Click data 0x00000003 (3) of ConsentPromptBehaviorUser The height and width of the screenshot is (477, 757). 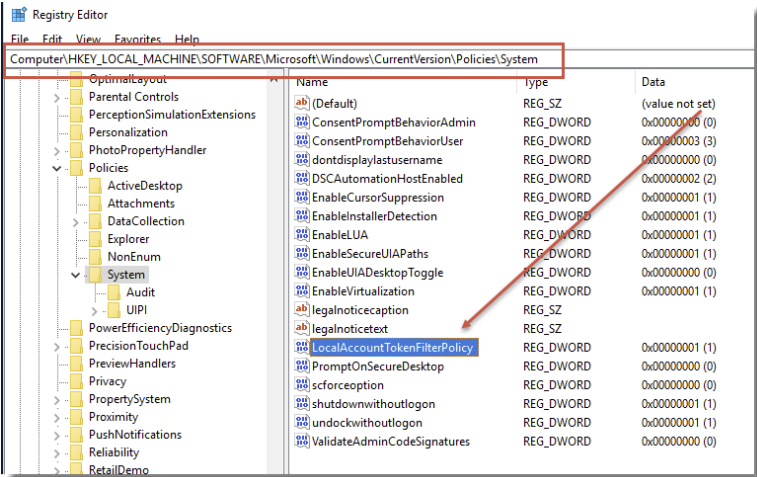coord(678,141)
